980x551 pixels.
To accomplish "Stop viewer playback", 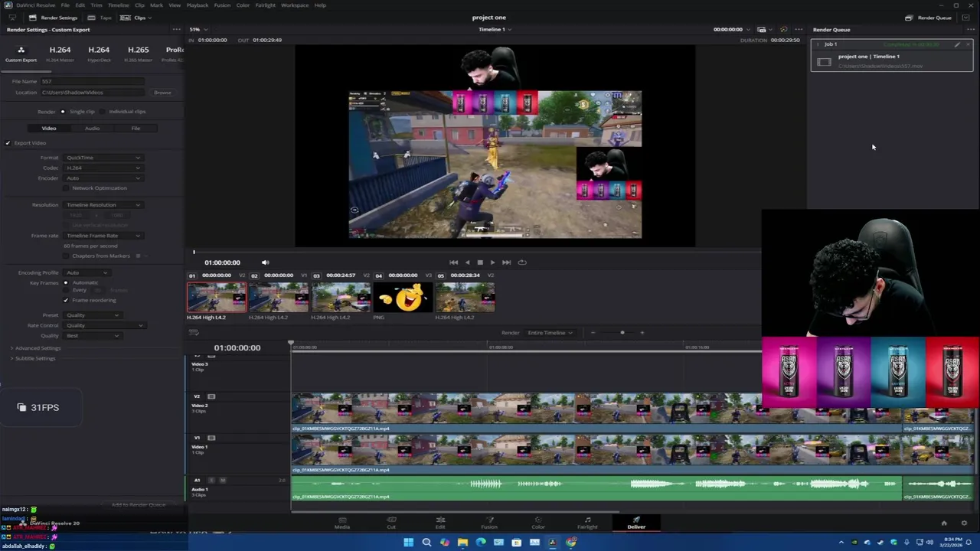I will pyautogui.click(x=480, y=262).
